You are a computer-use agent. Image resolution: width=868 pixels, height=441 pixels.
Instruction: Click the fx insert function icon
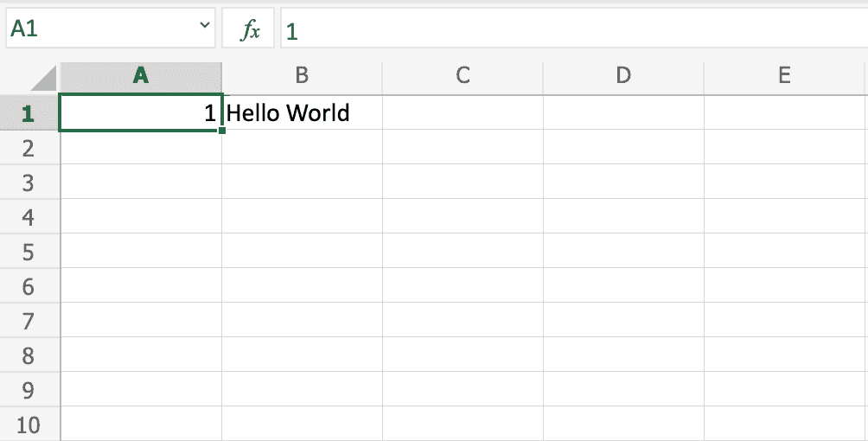coord(249,31)
